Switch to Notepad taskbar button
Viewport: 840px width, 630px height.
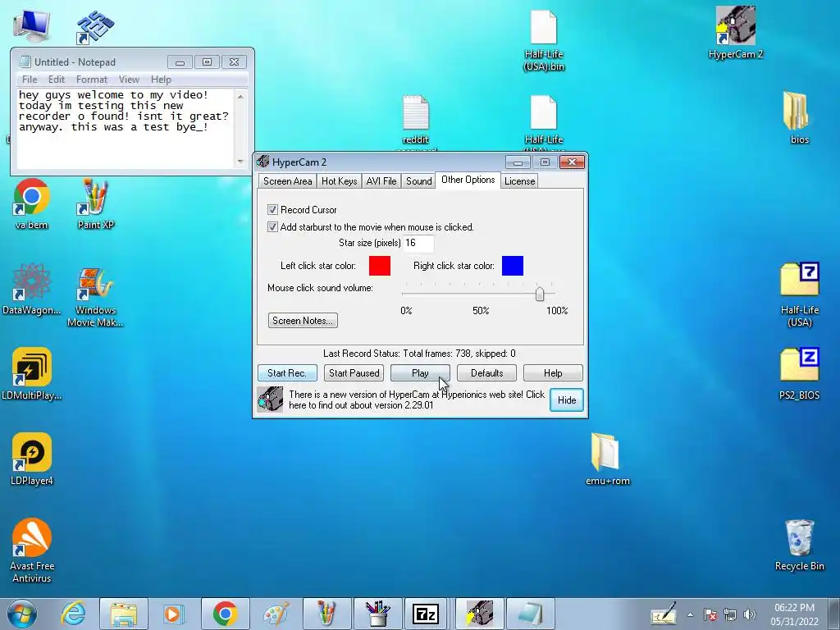coord(531,614)
